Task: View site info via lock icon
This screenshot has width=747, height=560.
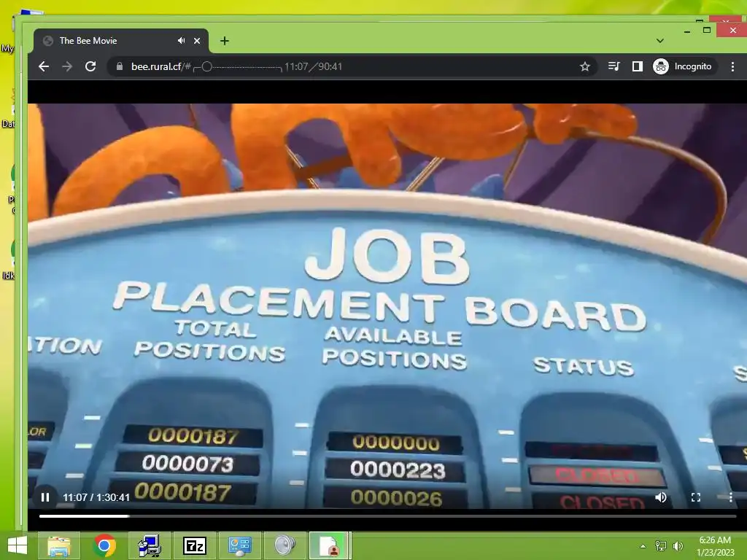Action: [120, 66]
